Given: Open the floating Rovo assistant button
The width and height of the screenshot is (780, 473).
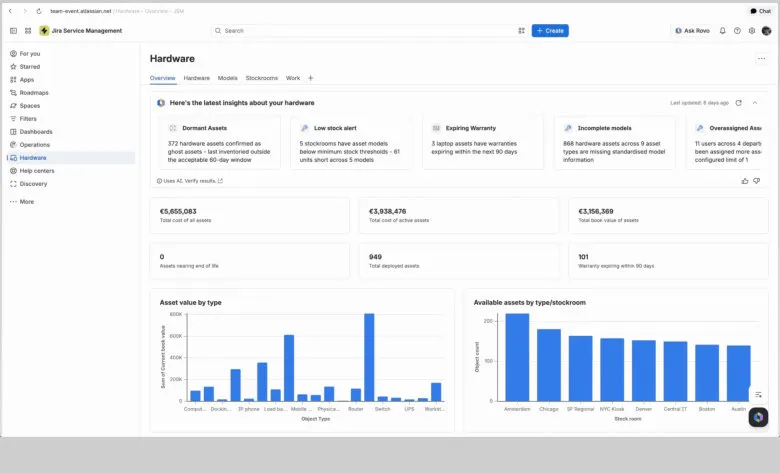Looking at the screenshot, I should [758, 417].
